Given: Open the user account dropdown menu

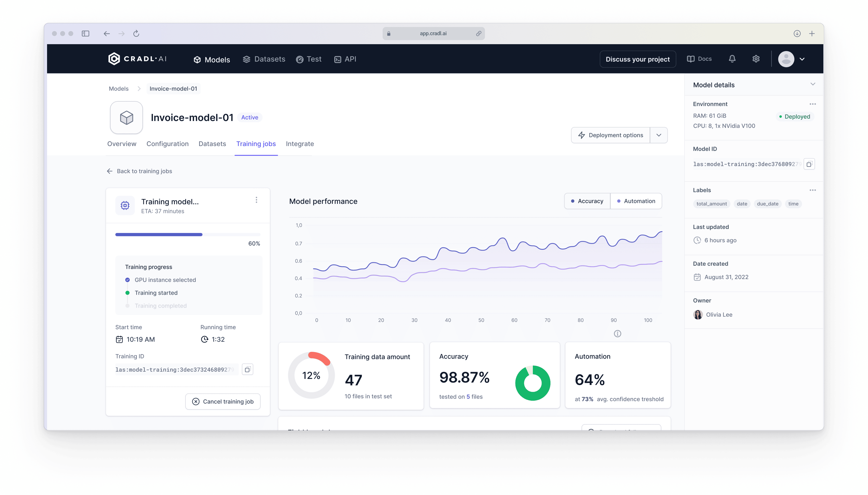Looking at the screenshot, I should click(802, 59).
